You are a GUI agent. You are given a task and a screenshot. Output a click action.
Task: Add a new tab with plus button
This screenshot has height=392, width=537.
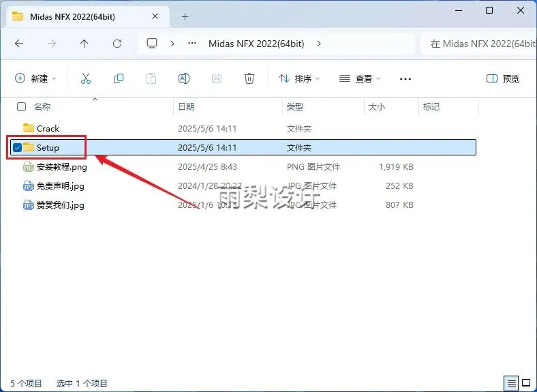185,16
